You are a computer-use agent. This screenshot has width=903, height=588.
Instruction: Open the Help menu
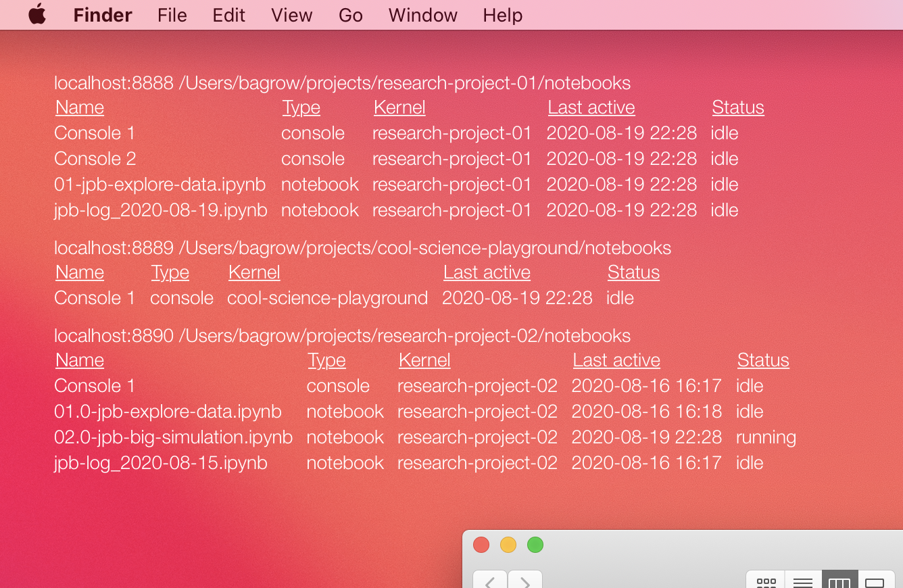502,15
